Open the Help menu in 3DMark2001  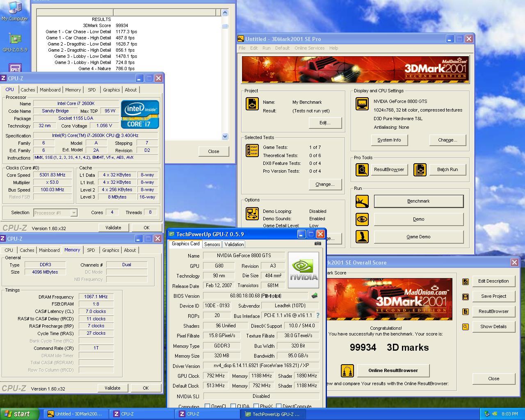click(333, 48)
